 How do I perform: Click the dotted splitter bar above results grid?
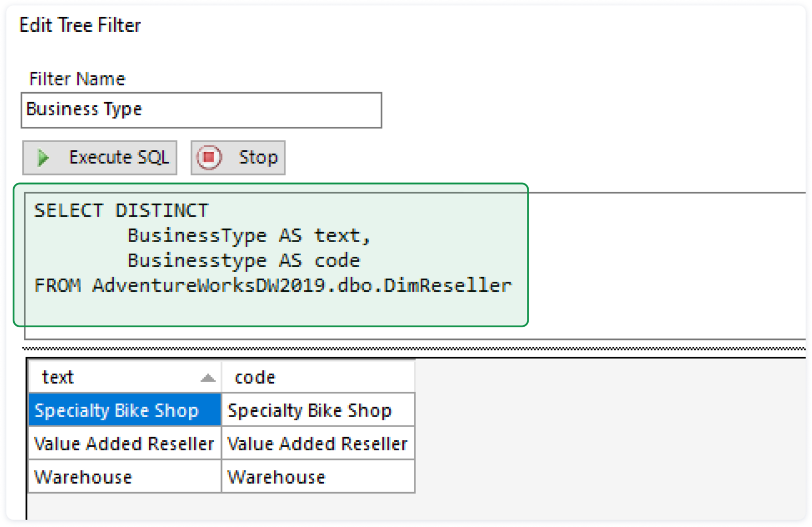[x=412, y=349]
